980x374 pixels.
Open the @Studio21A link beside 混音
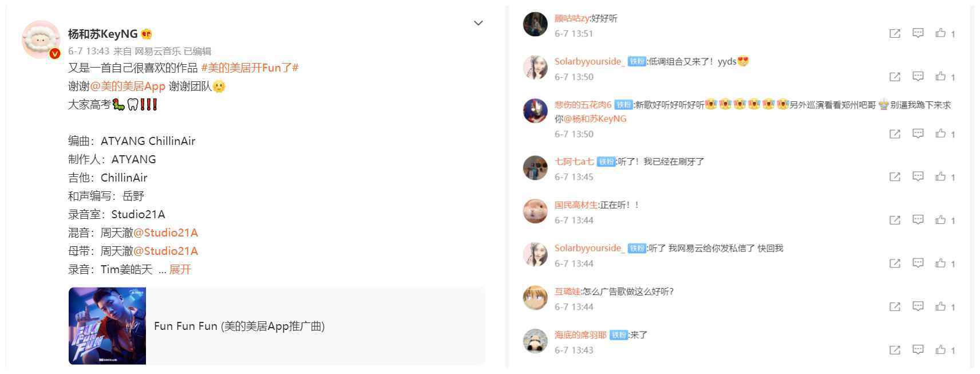(168, 233)
